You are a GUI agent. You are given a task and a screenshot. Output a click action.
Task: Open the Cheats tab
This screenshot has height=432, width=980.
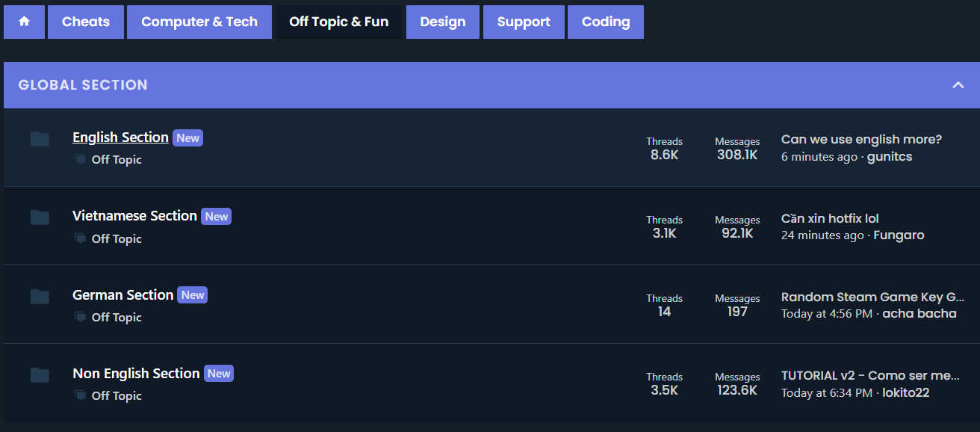point(85,22)
